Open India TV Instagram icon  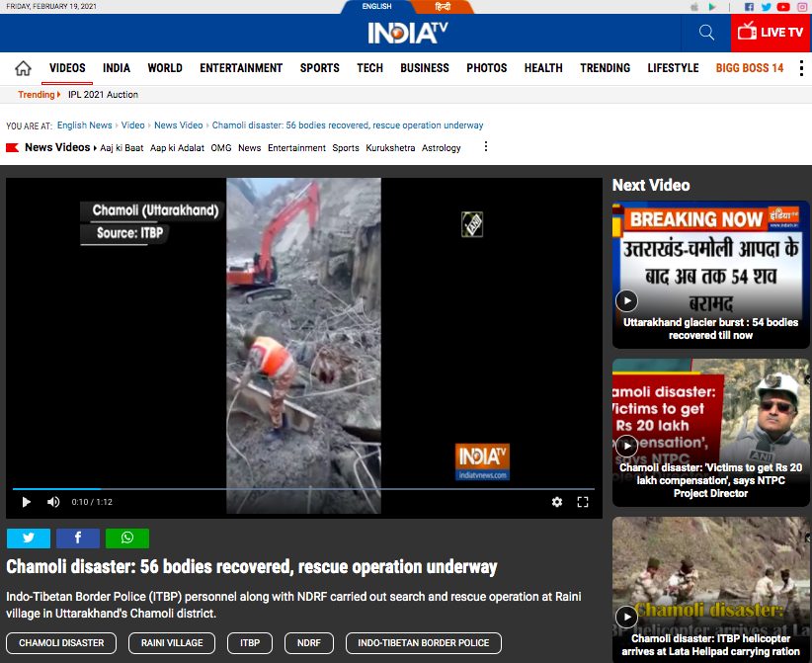pos(802,7)
